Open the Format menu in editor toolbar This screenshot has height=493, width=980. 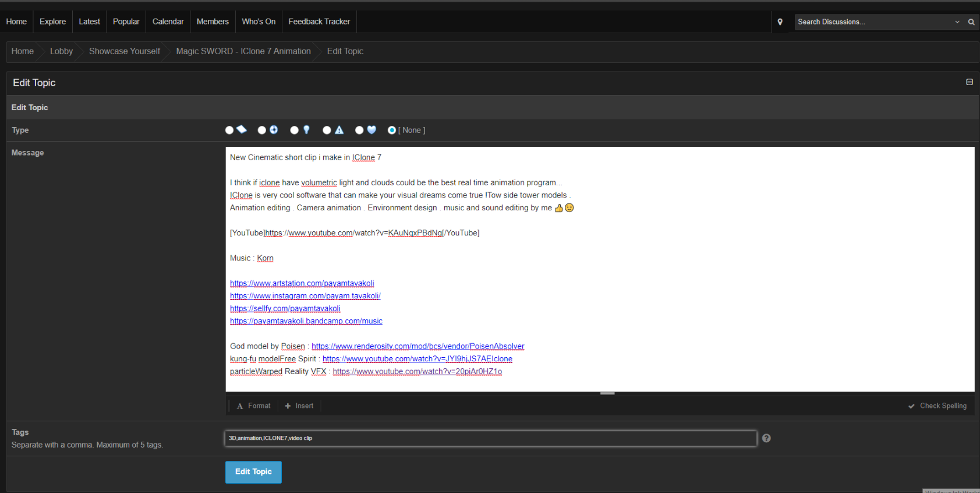coord(254,406)
